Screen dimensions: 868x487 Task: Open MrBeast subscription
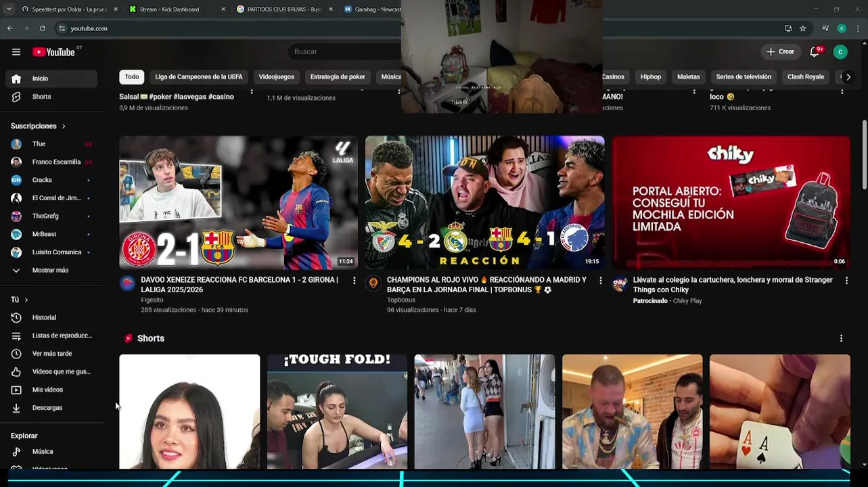51,234
